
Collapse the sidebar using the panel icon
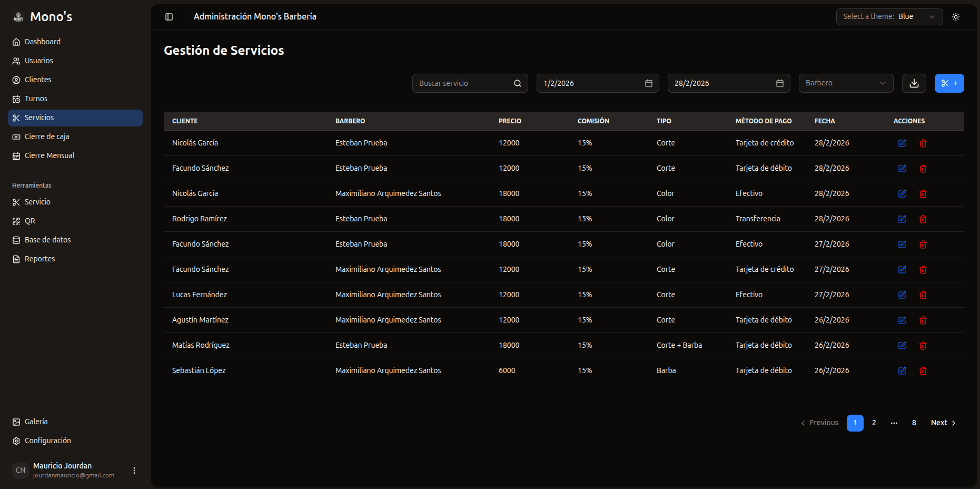coord(169,16)
